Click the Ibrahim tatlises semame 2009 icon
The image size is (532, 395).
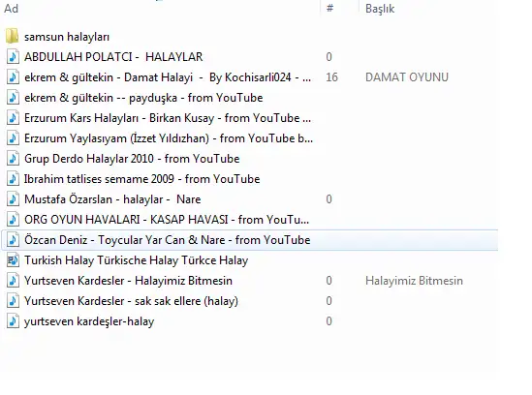13,179
